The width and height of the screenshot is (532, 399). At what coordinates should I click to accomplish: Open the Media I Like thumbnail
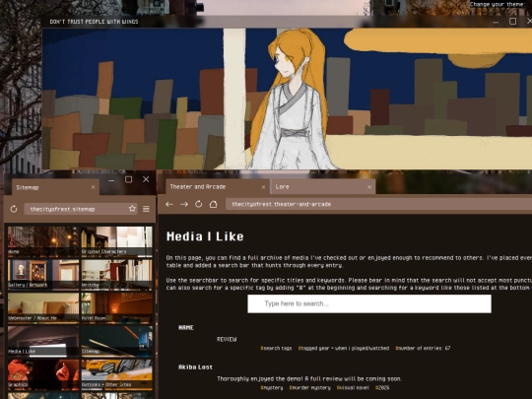[43, 341]
